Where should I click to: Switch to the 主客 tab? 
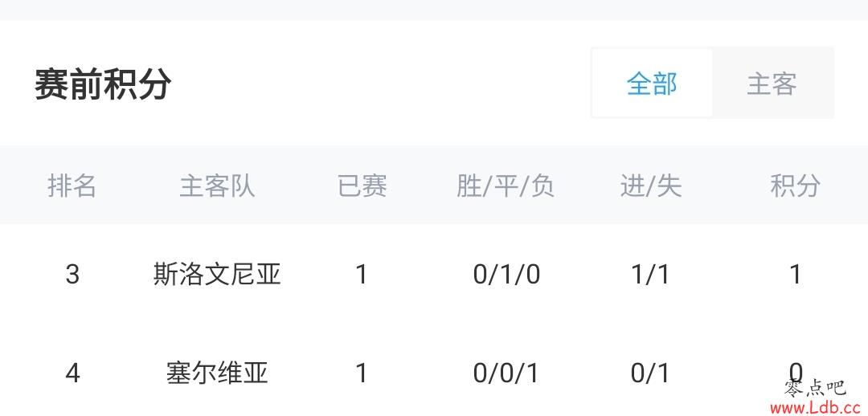point(772,84)
